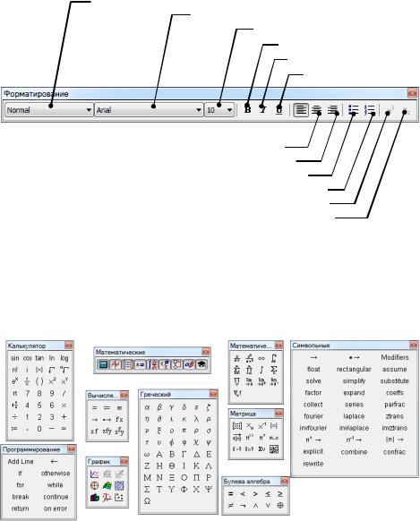
Task: Align text right
Action: tap(332, 109)
